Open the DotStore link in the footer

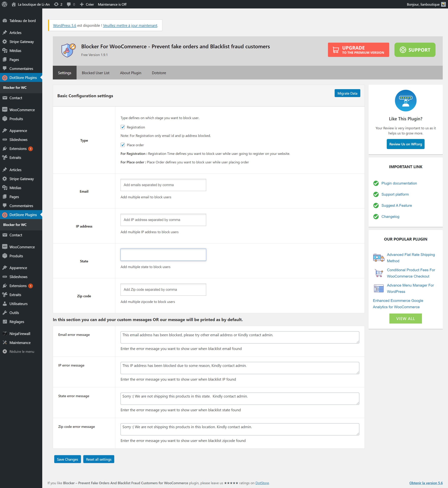(x=262, y=483)
